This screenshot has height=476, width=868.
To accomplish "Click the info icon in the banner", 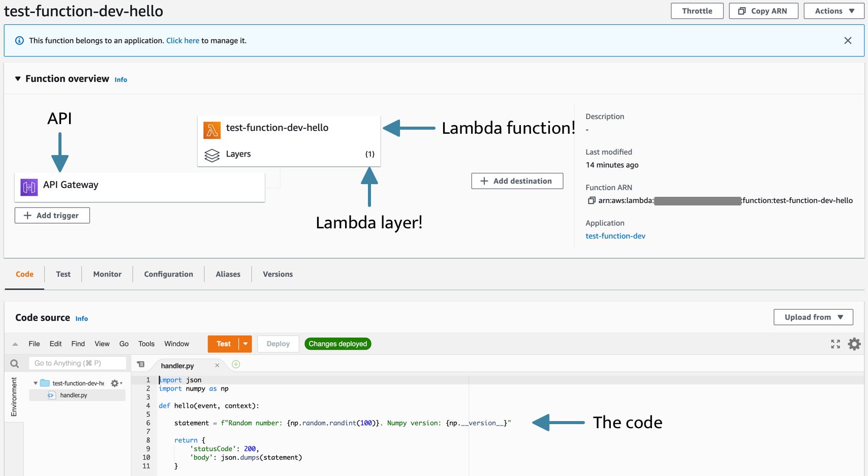I will (19, 41).
